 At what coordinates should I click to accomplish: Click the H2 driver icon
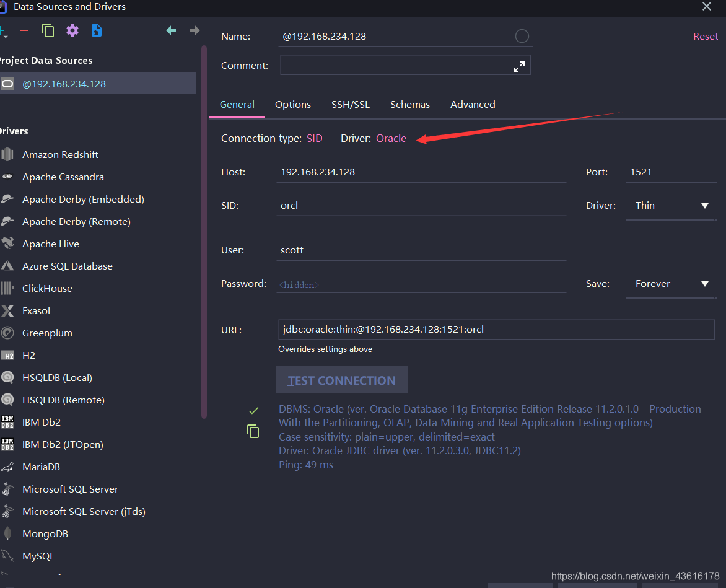tap(7, 355)
